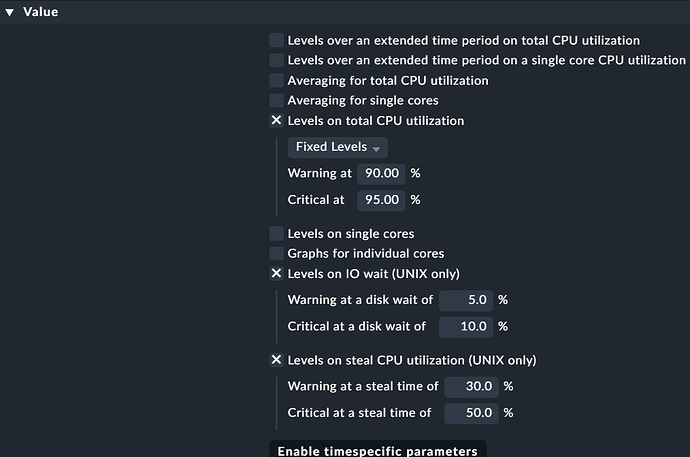Click the steal time critical 50.0 field

pos(472,413)
